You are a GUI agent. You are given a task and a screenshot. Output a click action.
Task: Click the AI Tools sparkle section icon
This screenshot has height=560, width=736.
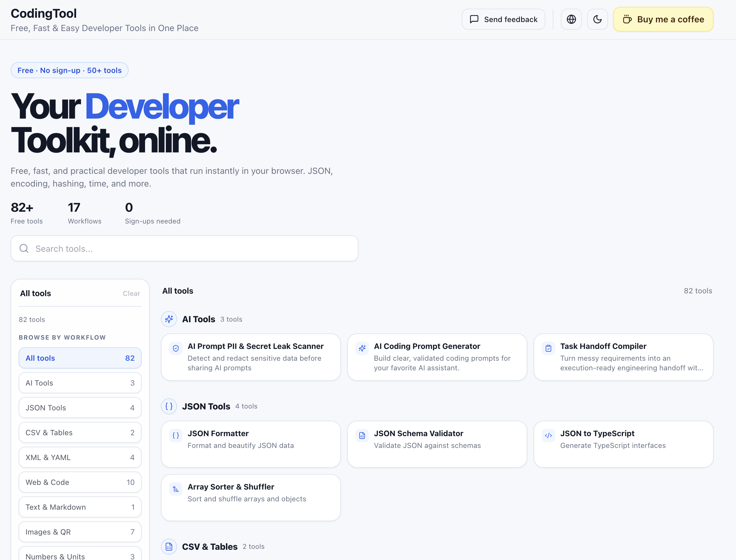point(169,319)
